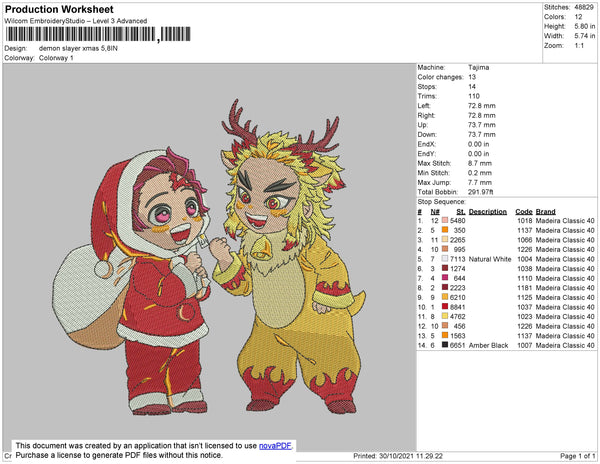The image size is (600, 464).
Task: Click the 'Description' column header
Action: (488, 212)
